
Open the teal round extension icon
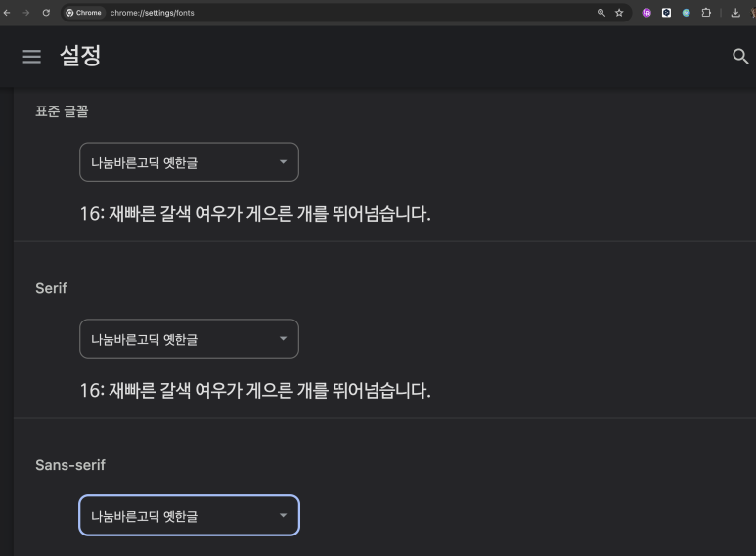point(687,13)
